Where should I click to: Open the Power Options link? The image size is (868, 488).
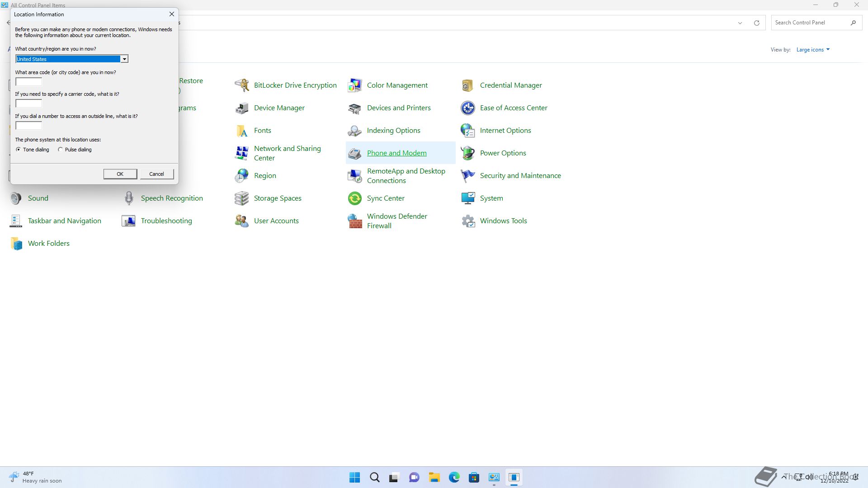click(503, 153)
